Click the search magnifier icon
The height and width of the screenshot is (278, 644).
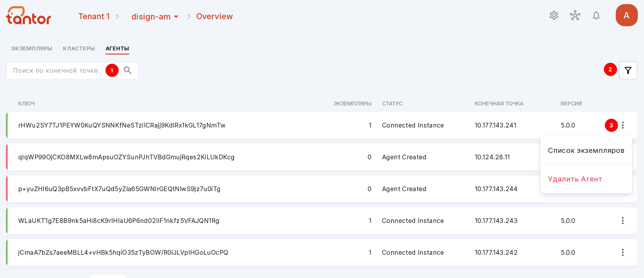[127, 70]
